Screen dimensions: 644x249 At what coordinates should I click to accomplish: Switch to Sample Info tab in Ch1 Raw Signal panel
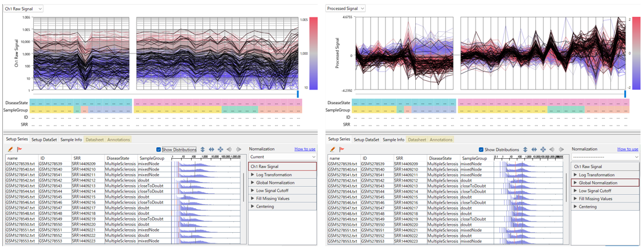pos(71,140)
